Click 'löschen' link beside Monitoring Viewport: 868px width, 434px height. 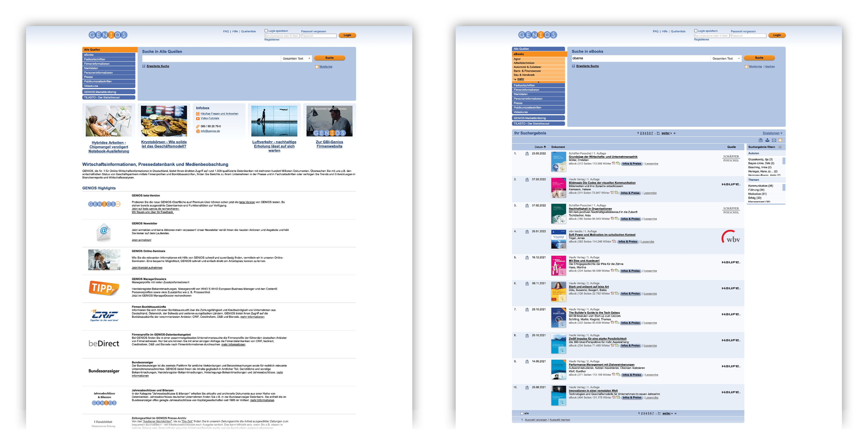[770, 67]
